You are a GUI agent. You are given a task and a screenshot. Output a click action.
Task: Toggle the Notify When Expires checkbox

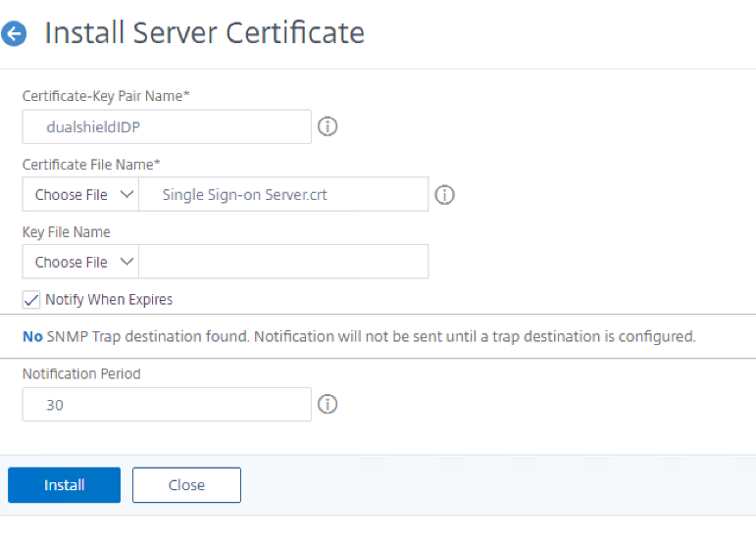(31, 299)
